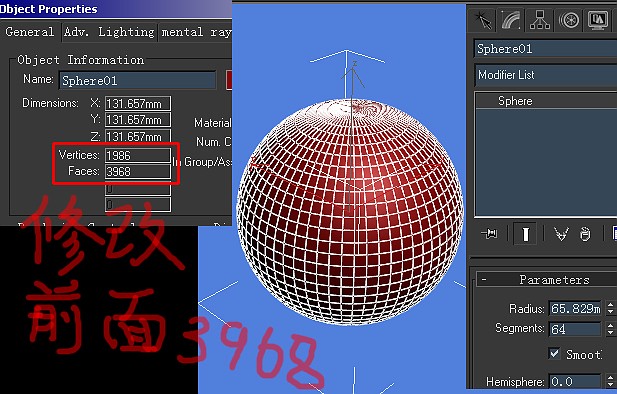Click Make Unique icon below stack
The width and height of the screenshot is (617, 394).
[561, 234]
